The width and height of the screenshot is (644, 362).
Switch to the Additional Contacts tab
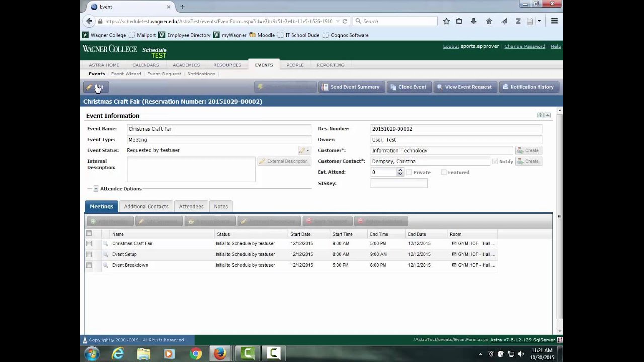tap(146, 206)
